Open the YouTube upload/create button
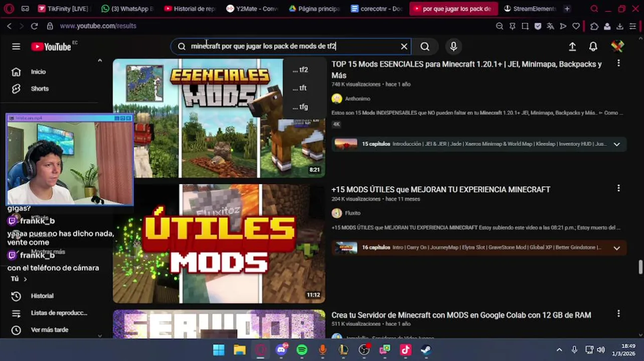 tap(572, 46)
